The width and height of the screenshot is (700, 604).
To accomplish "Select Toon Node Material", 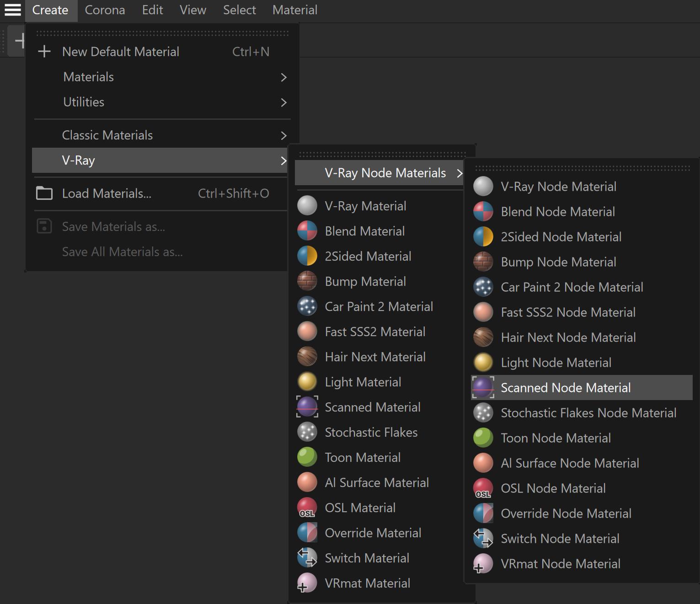I will coord(582,438).
